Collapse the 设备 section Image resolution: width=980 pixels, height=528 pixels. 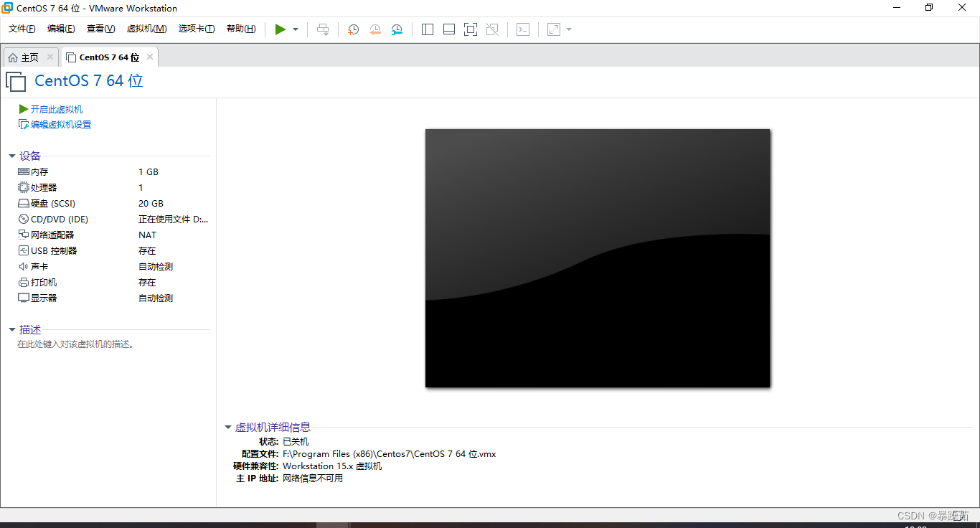(11, 156)
